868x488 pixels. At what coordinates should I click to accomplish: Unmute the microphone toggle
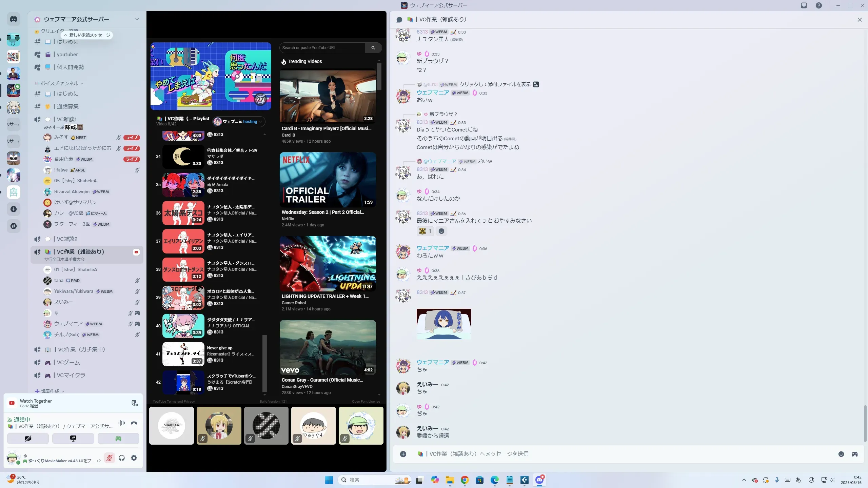click(109, 458)
